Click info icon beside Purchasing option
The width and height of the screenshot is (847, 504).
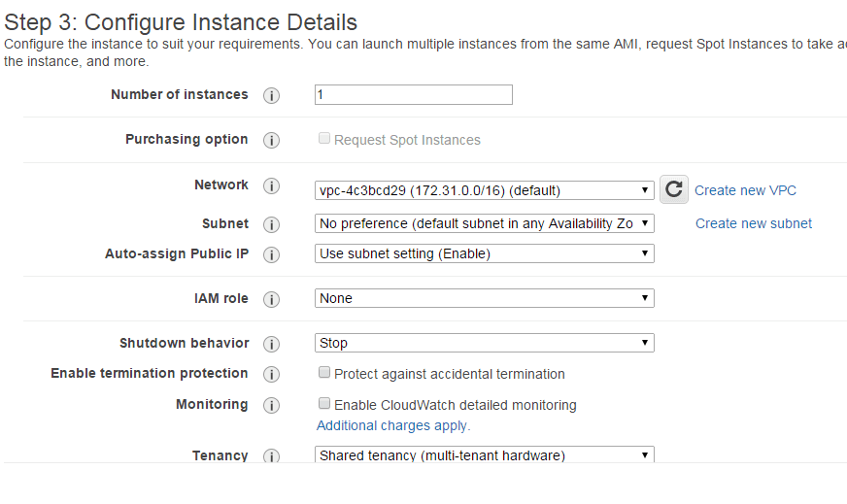pos(272,140)
